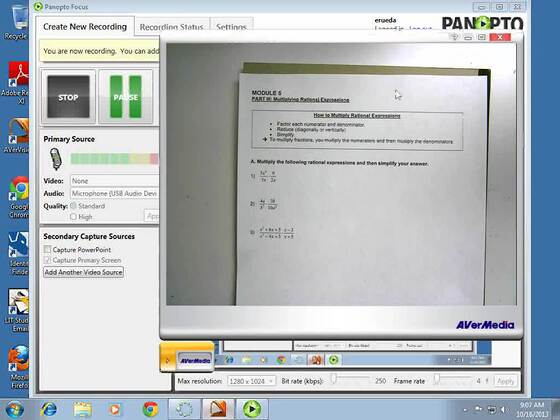
Task: Launch Internet Explorer from taskbar
Action: pos(48,409)
